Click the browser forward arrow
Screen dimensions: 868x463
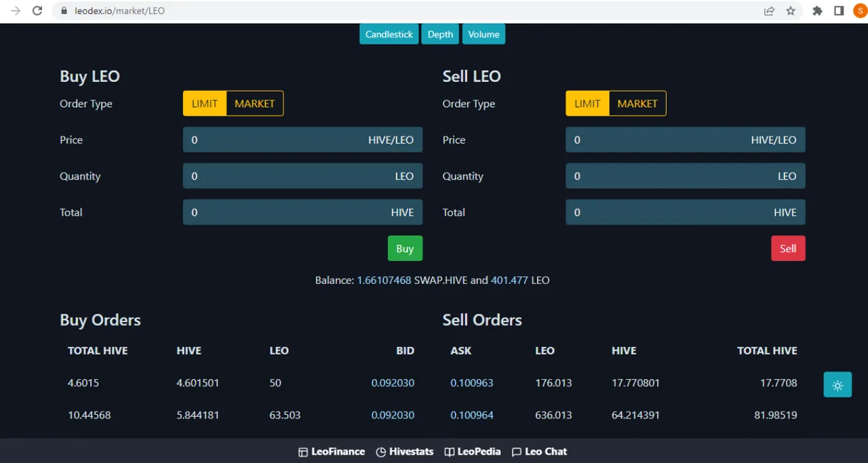[x=16, y=11]
